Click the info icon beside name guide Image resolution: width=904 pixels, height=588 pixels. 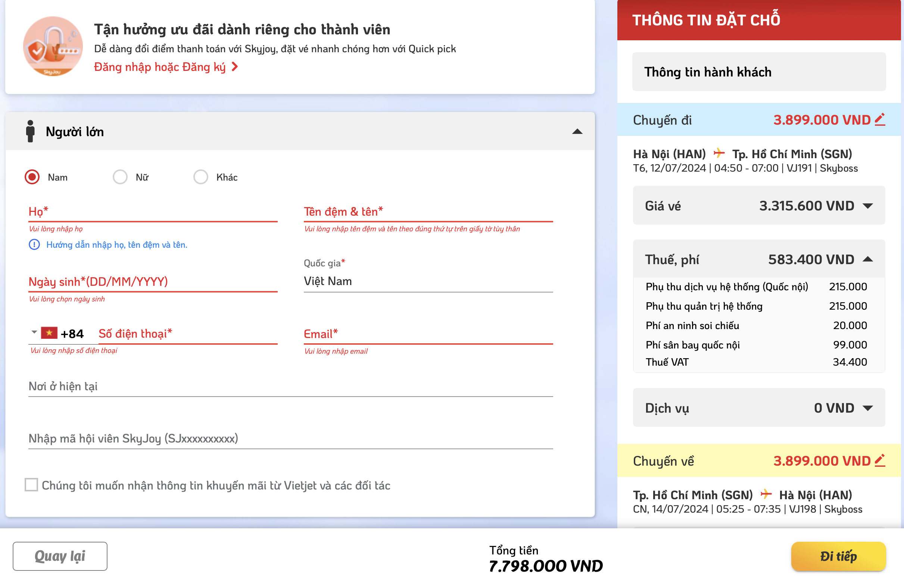click(34, 244)
